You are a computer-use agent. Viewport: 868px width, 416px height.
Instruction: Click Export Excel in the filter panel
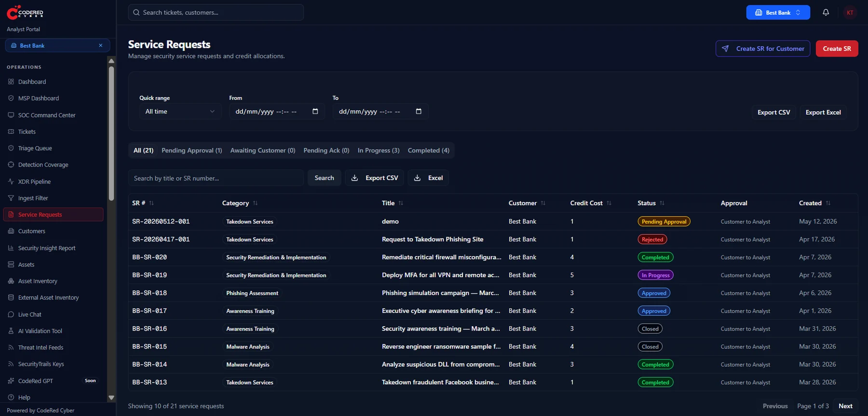(823, 112)
